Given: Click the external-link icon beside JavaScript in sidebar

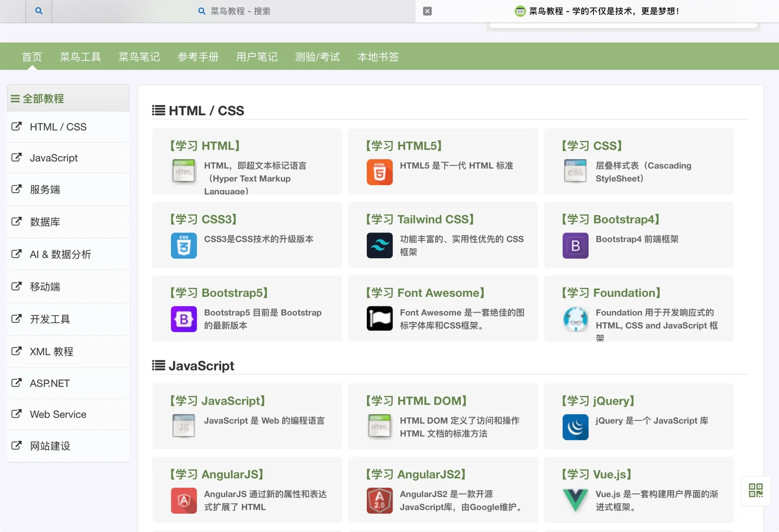Looking at the screenshot, I should 16,157.
